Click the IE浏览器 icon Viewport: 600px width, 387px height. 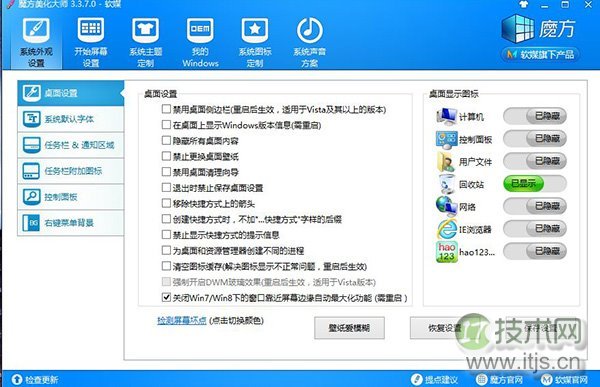click(x=447, y=229)
